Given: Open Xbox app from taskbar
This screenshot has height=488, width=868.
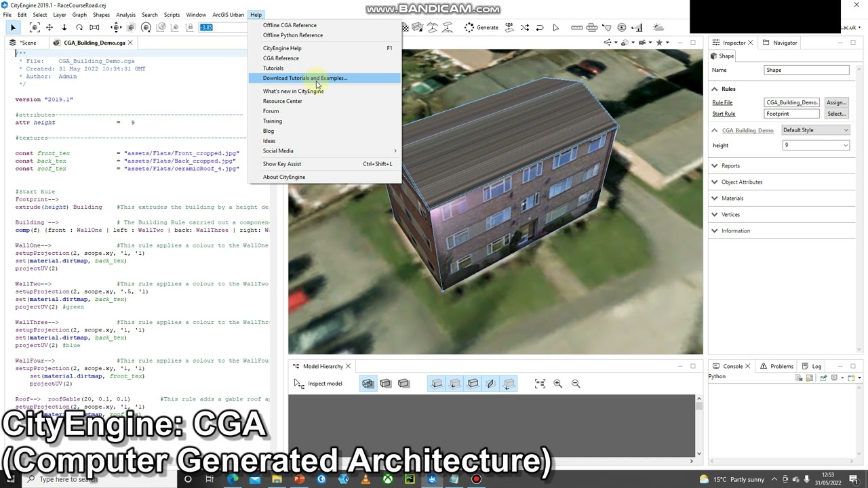Looking at the screenshot, I should (x=388, y=479).
